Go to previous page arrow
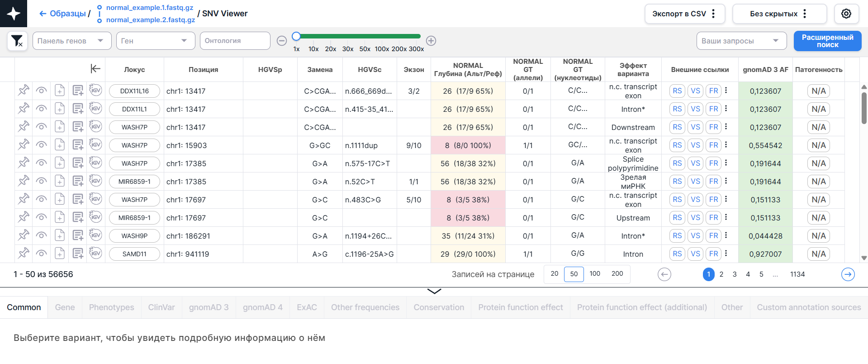The width and height of the screenshot is (868, 364). tap(664, 274)
